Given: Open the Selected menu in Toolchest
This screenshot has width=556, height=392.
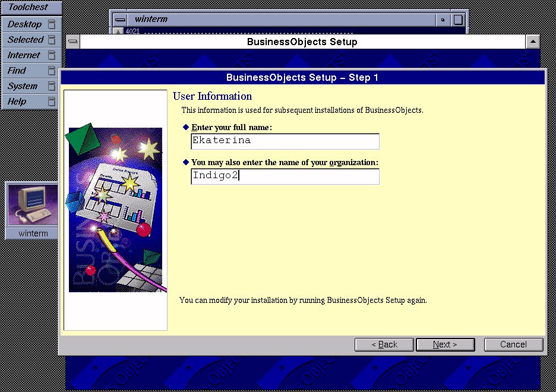Looking at the screenshot, I should coord(26,40).
